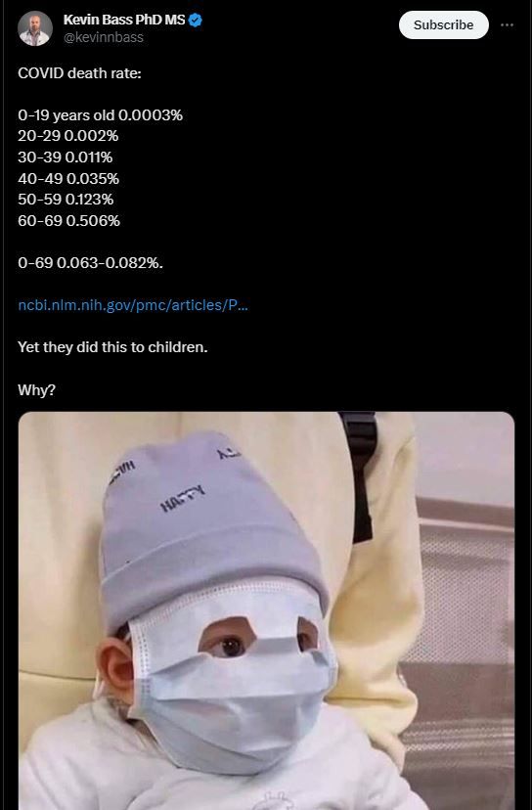Open the ncbi.nlm.nih.gov article link
Viewport: 532px width, 810px height.
[x=133, y=305]
